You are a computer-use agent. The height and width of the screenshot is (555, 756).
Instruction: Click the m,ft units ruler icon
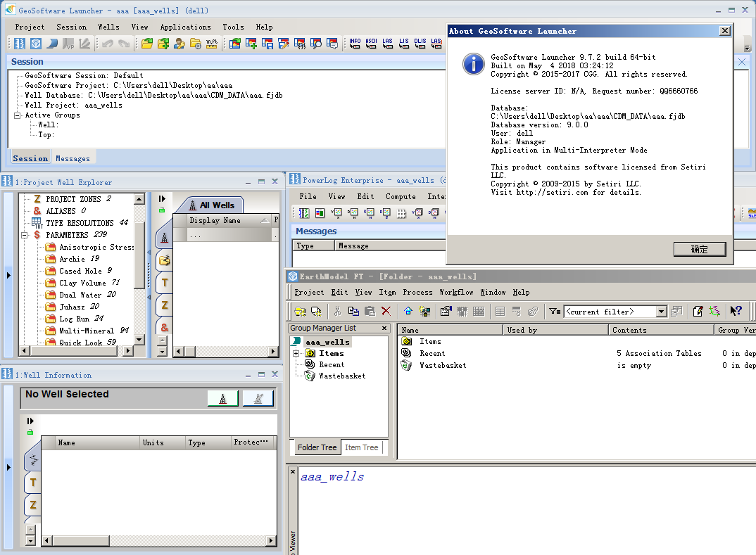click(x=212, y=44)
